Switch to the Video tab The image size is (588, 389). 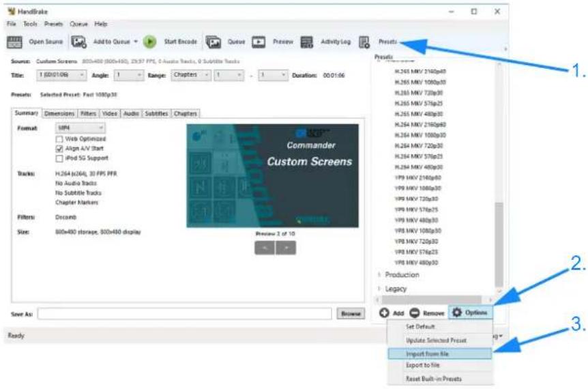point(110,114)
